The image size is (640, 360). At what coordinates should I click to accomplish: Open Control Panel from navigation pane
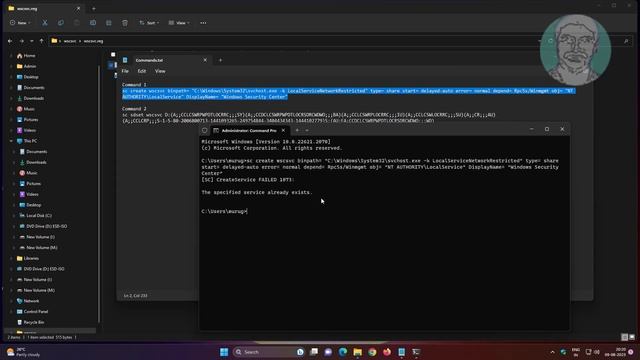click(x=36, y=311)
